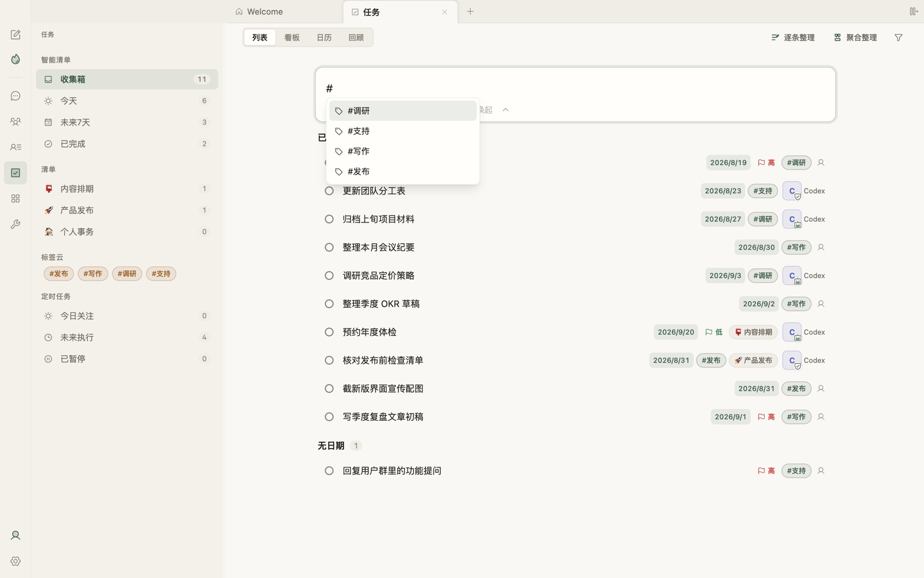This screenshot has height=578, width=924.
Task: Switch to the 日历 view tab
Action: (x=324, y=38)
